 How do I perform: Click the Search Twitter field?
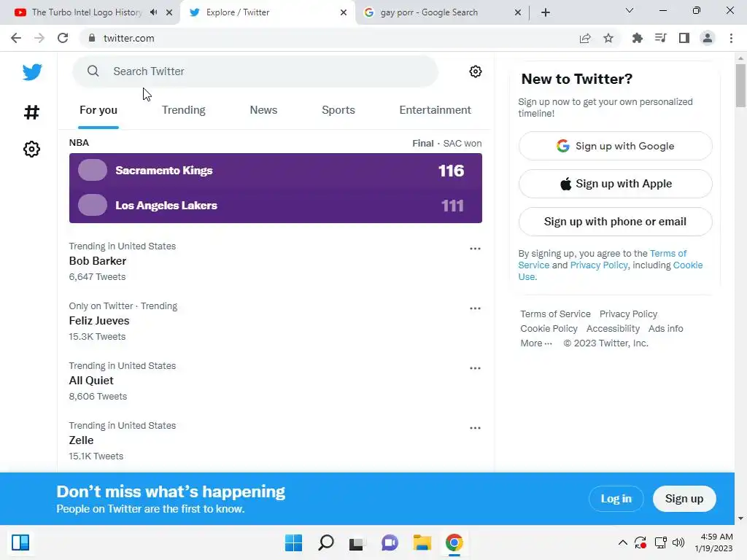[x=255, y=71]
